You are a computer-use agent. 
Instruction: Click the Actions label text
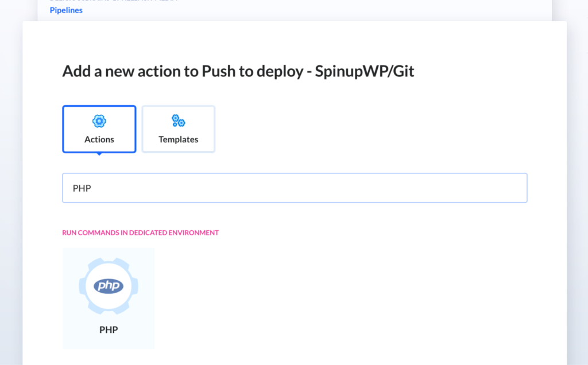click(99, 139)
